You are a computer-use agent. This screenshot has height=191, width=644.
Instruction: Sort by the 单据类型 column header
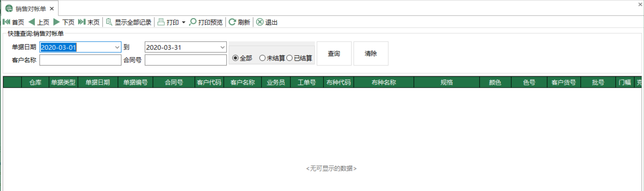coord(63,82)
